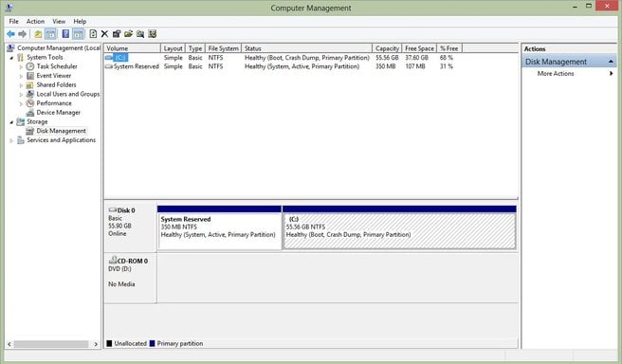
Task: Open the Help menu
Action: click(80, 22)
